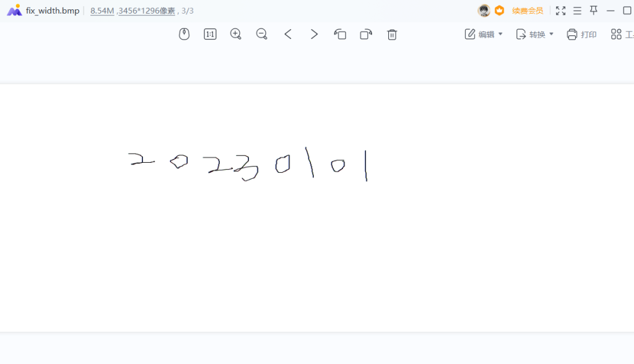Screen dimensions: 634x364
Task: Delete the current image with trash icon
Action: [x=392, y=35]
